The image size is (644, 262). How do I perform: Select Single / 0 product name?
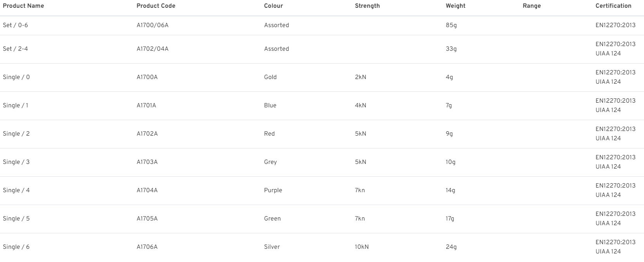pos(16,77)
